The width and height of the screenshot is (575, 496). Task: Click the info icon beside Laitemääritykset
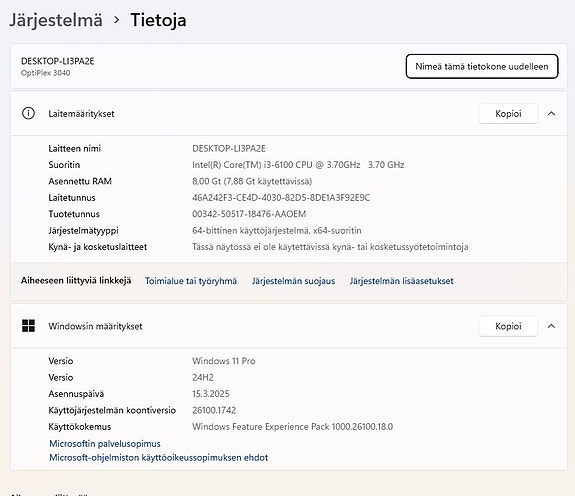[28, 113]
